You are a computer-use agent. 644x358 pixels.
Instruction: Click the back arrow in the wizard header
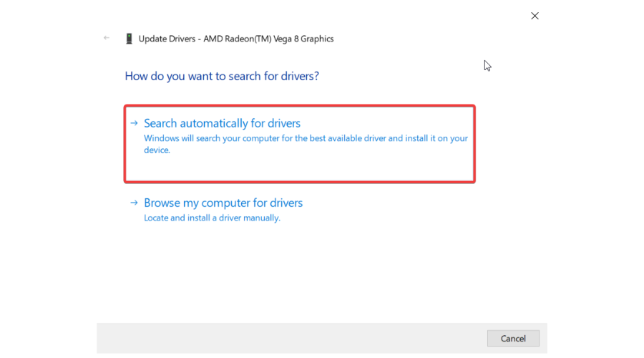point(107,38)
